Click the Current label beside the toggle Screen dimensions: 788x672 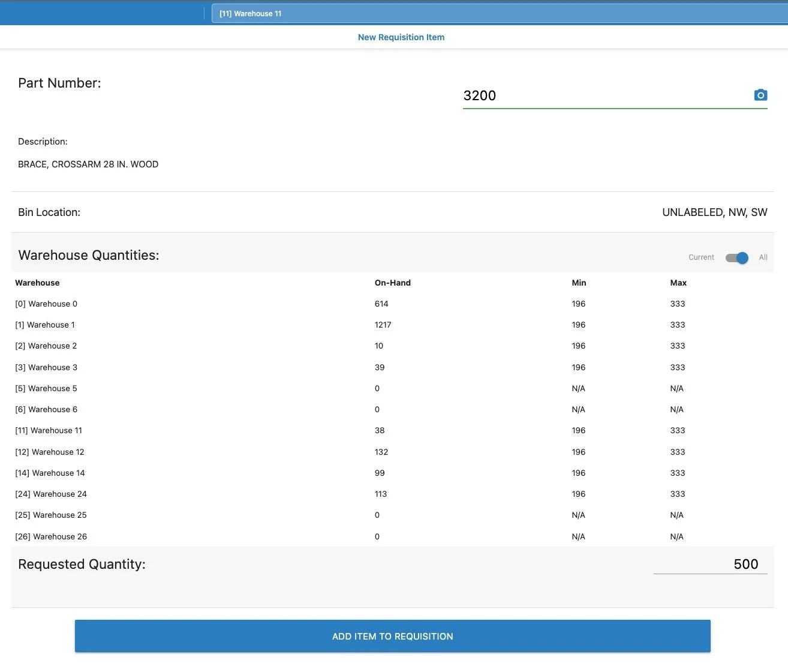click(x=701, y=257)
